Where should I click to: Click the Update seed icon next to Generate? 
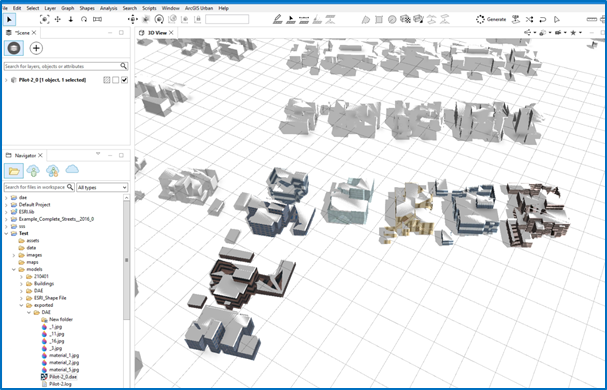pos(516,19)
